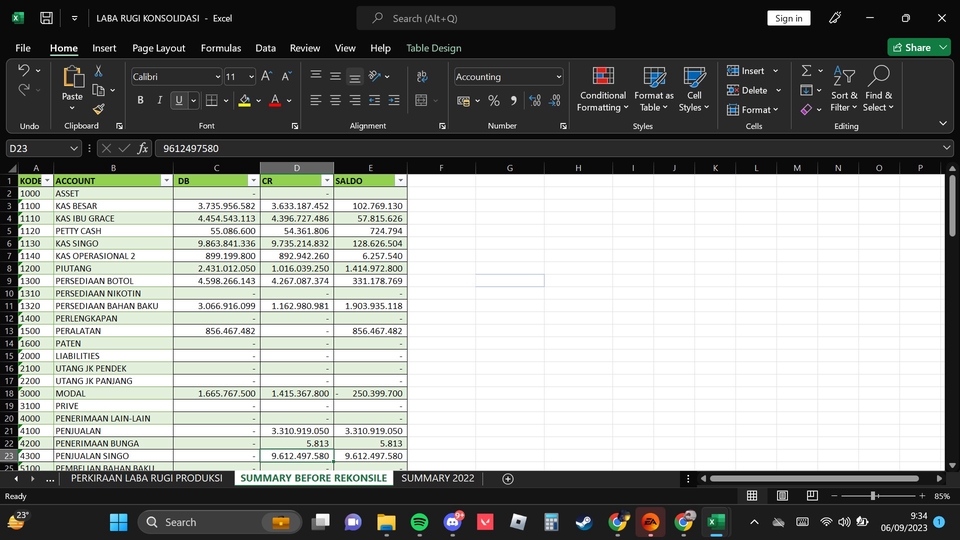Open Spotify from the taskbar
The width and height of the screenshot is (960, 540).
(419, 522)
